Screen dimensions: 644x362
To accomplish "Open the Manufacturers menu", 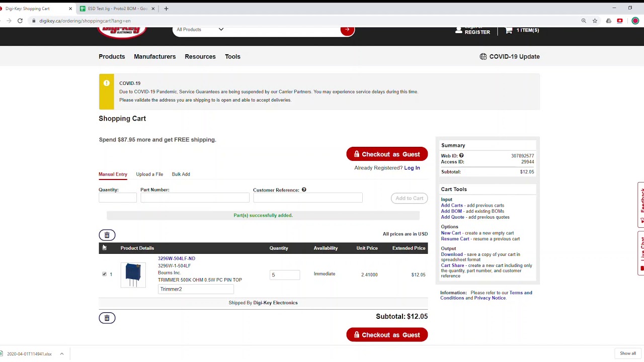I will [155, 56].
